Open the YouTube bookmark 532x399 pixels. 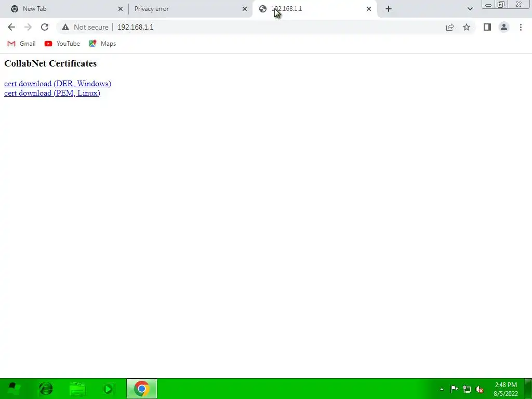pos(62,44)
